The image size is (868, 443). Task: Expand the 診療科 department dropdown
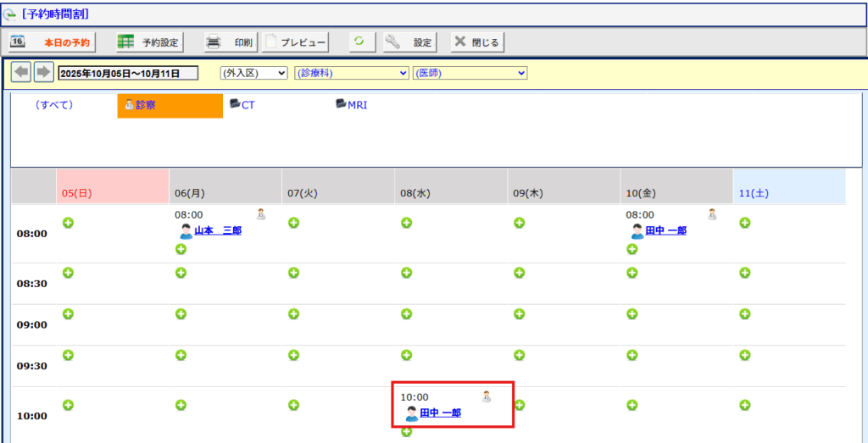(351, 73)
